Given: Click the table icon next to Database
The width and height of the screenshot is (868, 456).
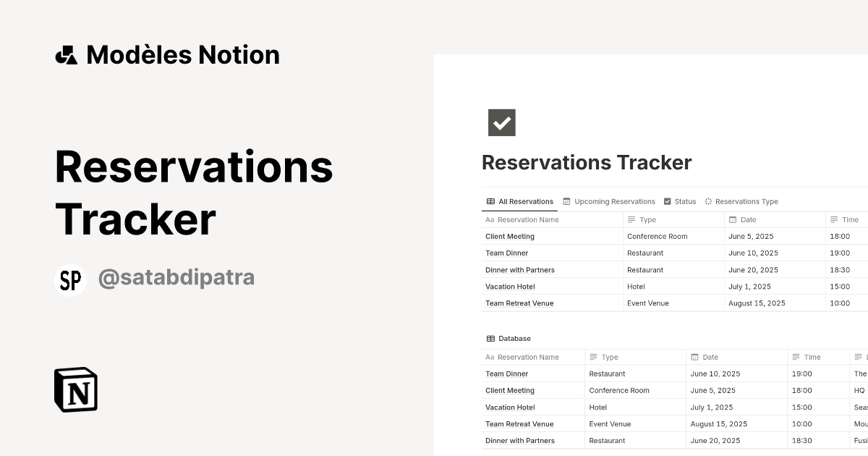Looking at the screenshot, I should pyautogui.click(x=490, y=338).
